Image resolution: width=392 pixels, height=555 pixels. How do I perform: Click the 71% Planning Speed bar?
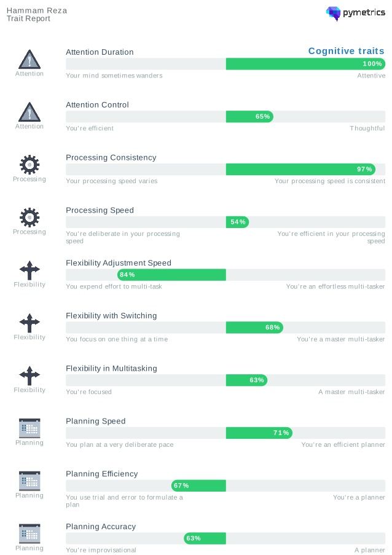[x=259, y=433]
